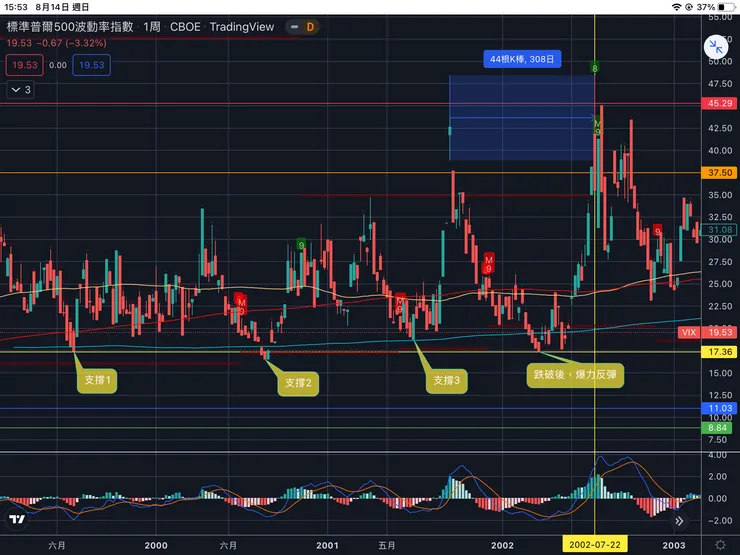Click the red VIX 19.53 price tag
This screenshot has height=555, width=740.
[706, 332]
